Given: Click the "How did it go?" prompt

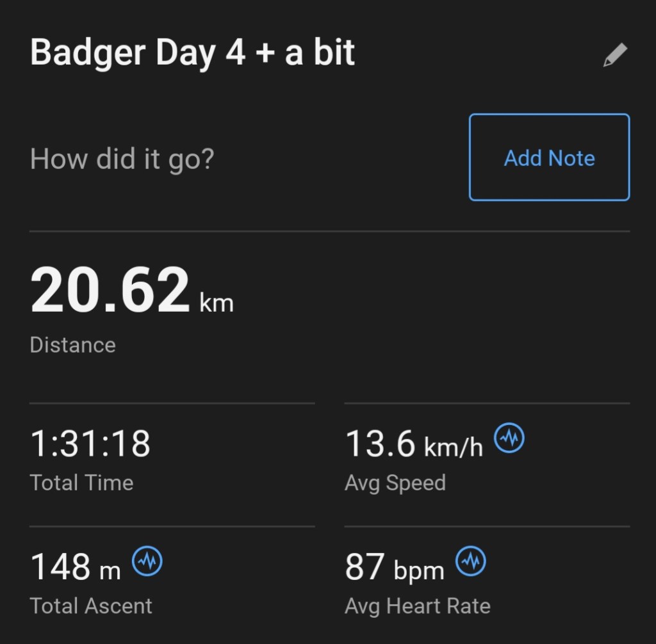Looking at the screenshot, I should (x=121, y=158).
